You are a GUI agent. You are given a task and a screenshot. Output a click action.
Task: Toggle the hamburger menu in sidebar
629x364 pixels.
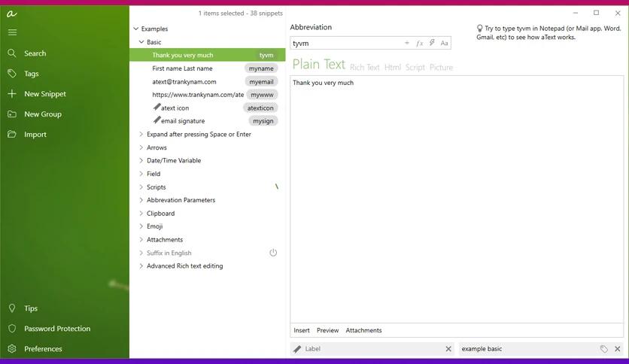tap(13, 32)
